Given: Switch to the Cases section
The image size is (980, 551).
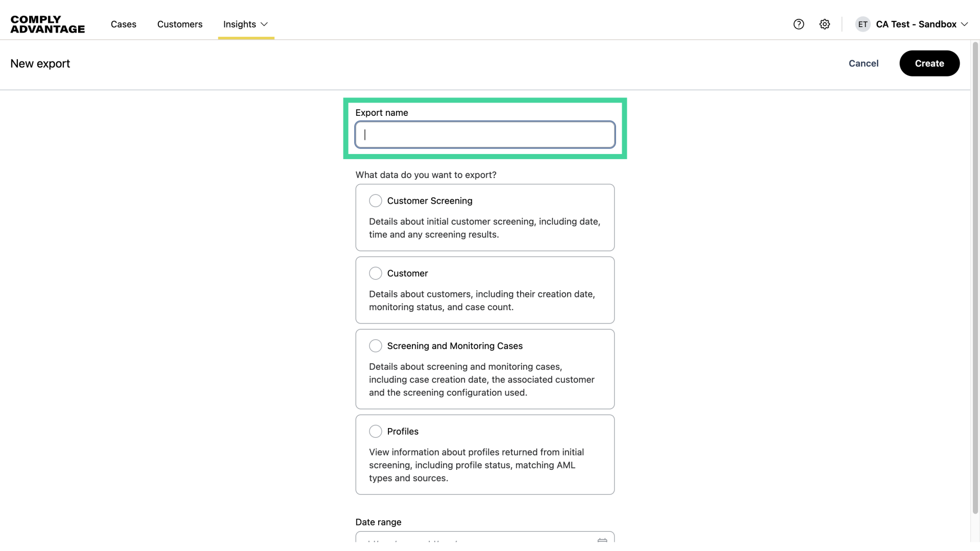Looking at the screenshot, I should (123, 24).
